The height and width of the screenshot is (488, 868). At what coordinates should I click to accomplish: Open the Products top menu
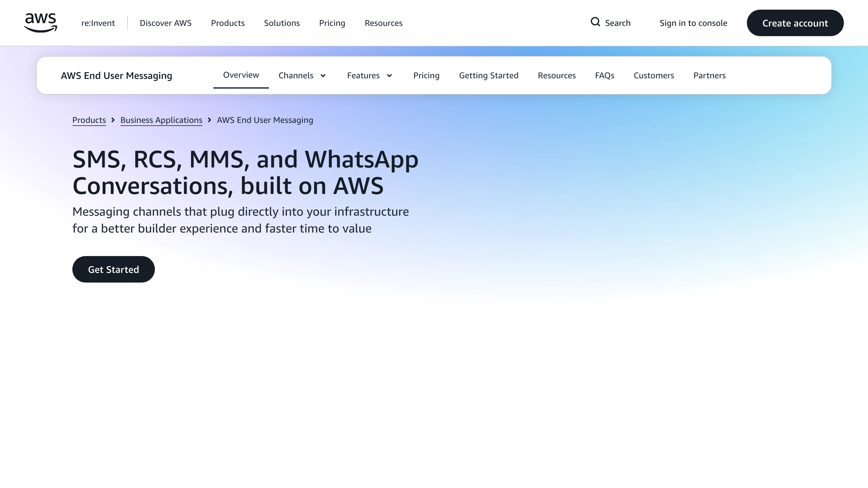click(x=228, y=23)
